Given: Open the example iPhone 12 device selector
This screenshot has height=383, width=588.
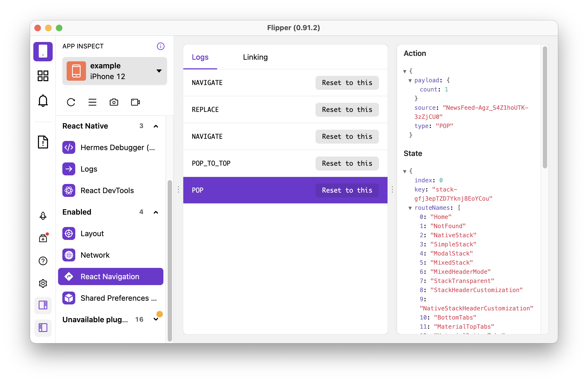Looking at the screenshot, I should (x=115, y=71).
